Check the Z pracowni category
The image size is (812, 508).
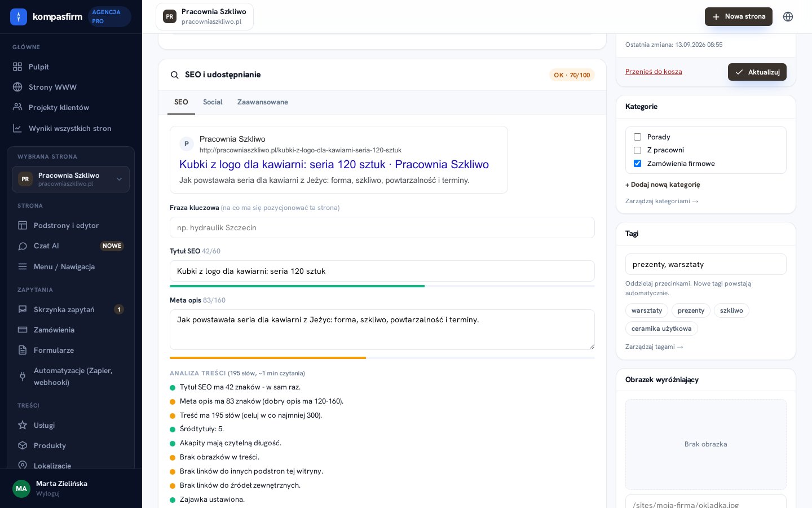638,150
